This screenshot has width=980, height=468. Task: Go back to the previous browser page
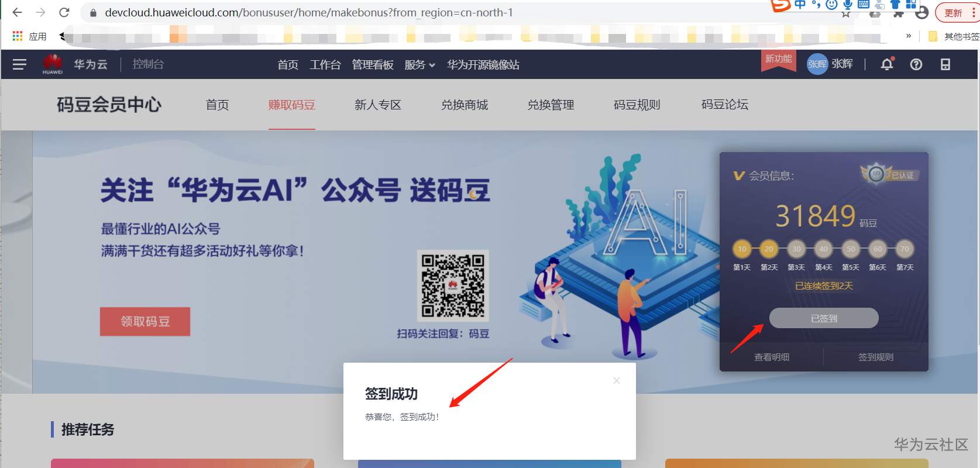[17, 12]
